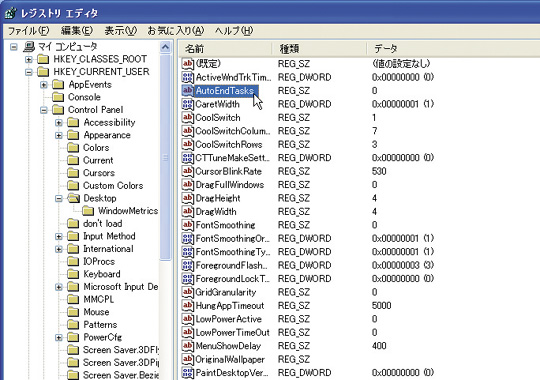Open the ヘルプ(H) menu

(x=234, y=31)
